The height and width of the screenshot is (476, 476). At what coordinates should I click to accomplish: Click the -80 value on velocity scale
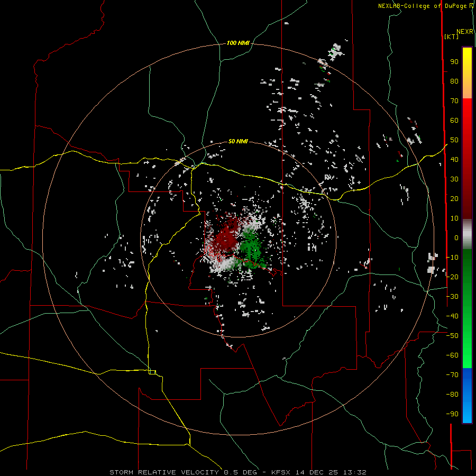452,395
